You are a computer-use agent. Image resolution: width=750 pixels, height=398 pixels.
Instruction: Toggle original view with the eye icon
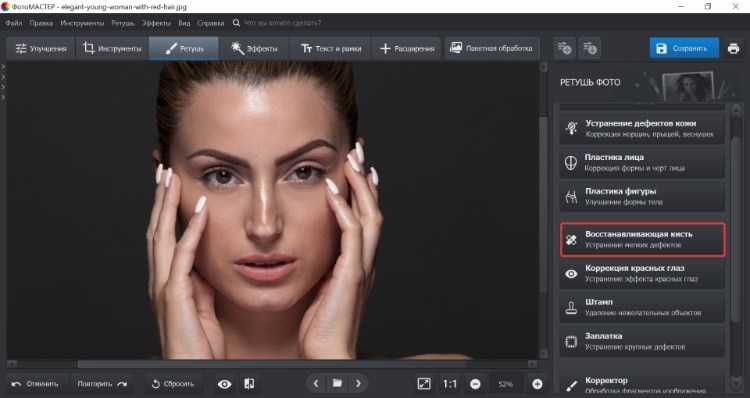224,384
